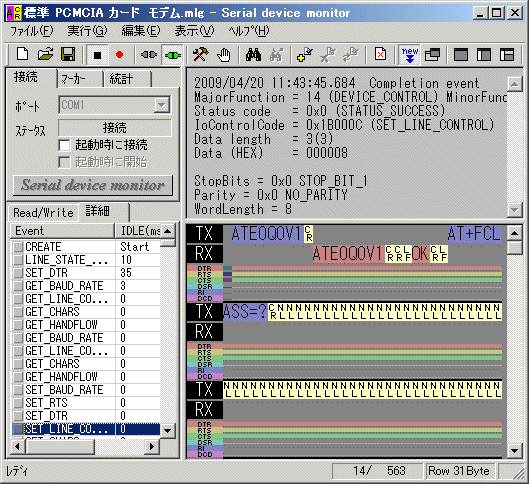Enable the 起動時に接続 checkbox

[64, 145]
